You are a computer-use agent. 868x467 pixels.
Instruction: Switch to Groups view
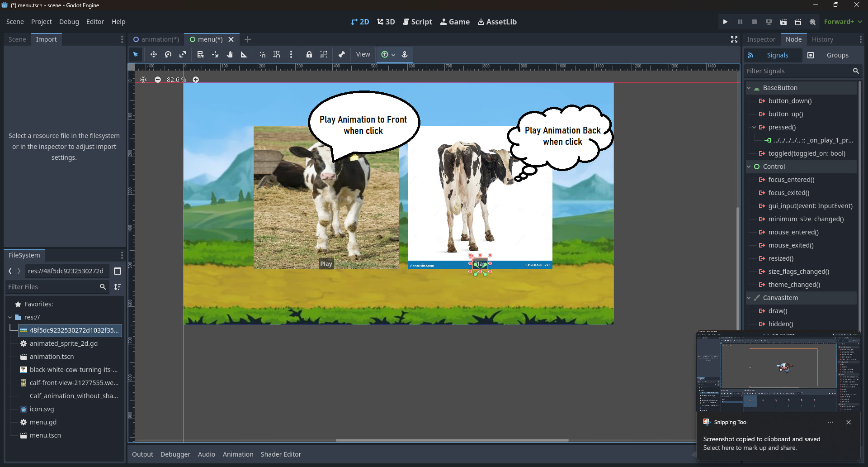click(x=837, y=55)
